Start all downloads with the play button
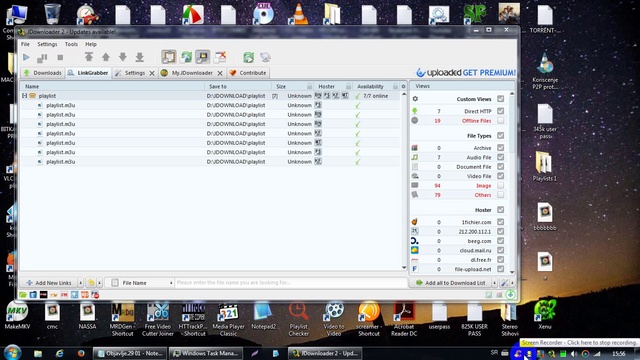Screen dimensions: 640x360 26,58
